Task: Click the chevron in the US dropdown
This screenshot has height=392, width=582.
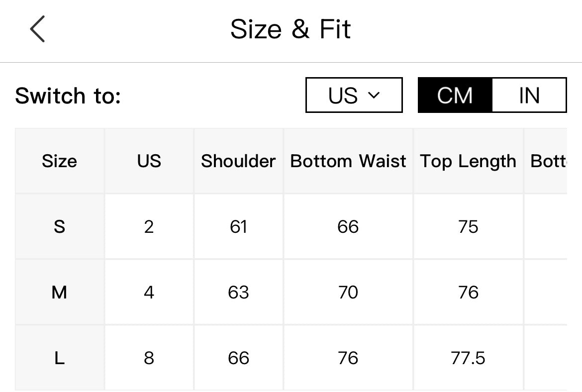Action: pos(374,96)
